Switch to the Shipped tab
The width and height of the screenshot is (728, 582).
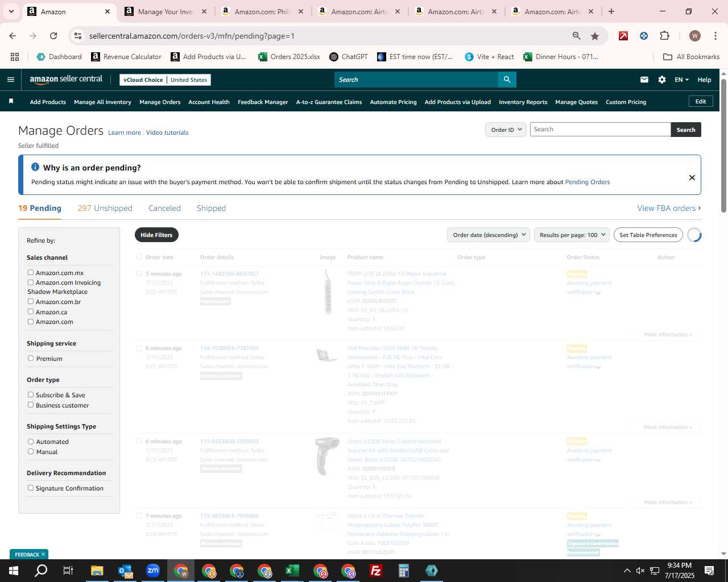211,208
